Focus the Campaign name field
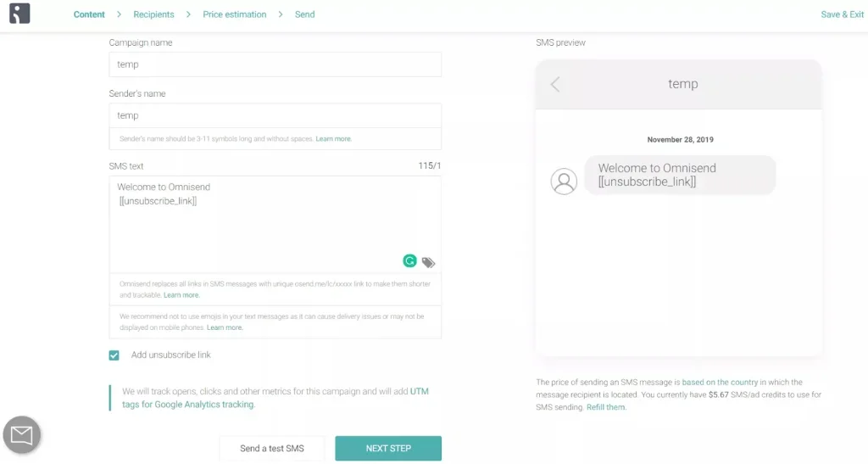The width and height of the screenshot is (868, 464). pyautogui.click(x=275, y=64)
